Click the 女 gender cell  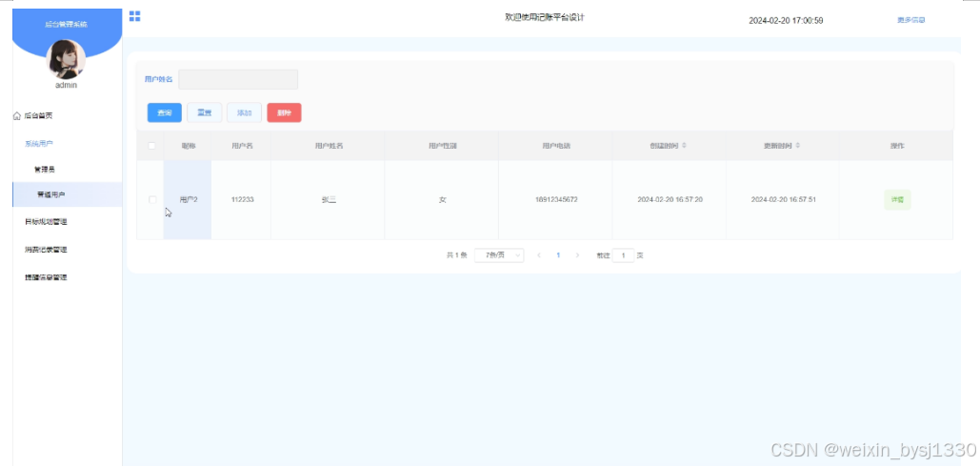coord(443,200)
